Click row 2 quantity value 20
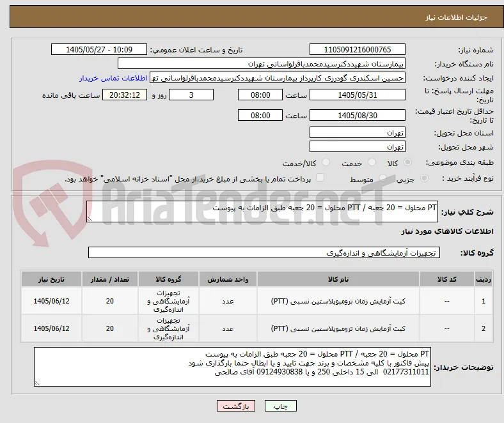The height and width of the screenshot is (423, 504). pos(110,328)
